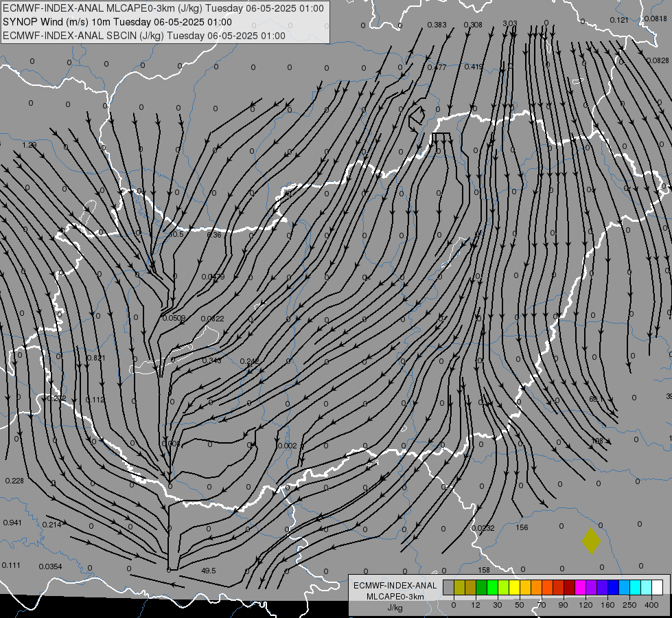Viewport: 672px width, 618px height.
Task: Click the MLCAPE0-3km legend subtitle
Action: point(395,597)
